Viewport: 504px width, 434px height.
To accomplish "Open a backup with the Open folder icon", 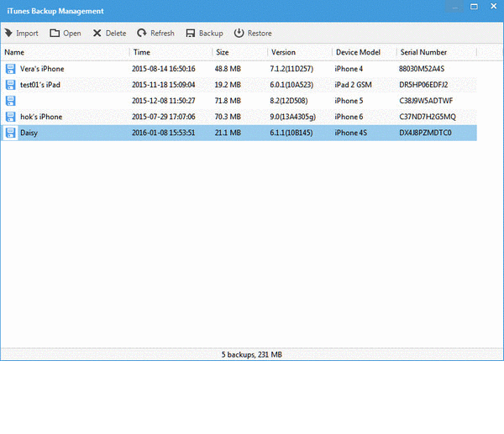I will click(55, 34).
